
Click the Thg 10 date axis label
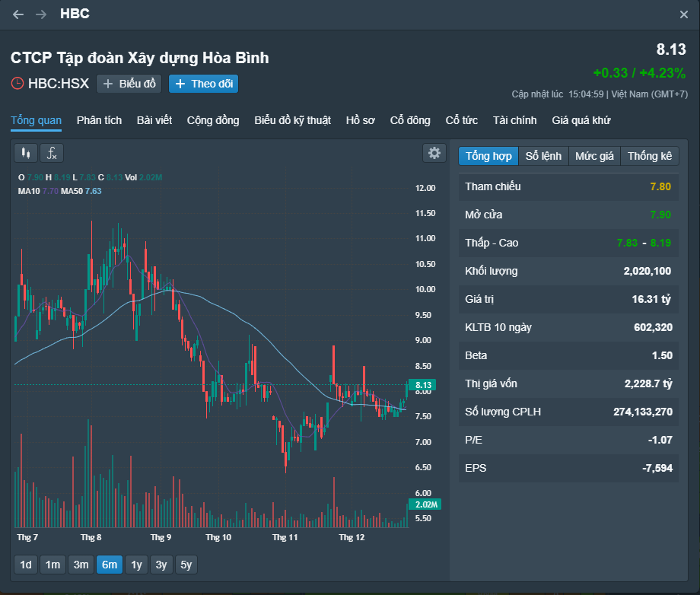pyautogui.click(x=218, y=537)
